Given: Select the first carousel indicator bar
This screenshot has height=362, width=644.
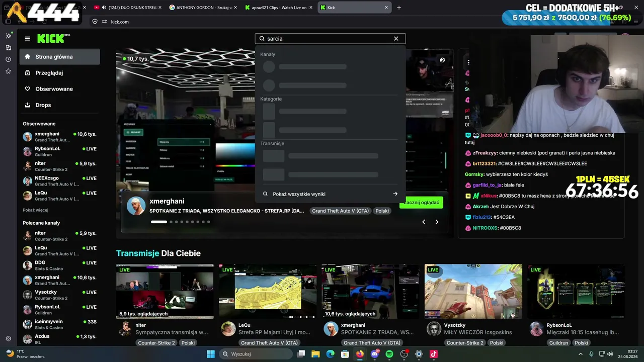Looking at the screenshot, I should pos(159,222).
